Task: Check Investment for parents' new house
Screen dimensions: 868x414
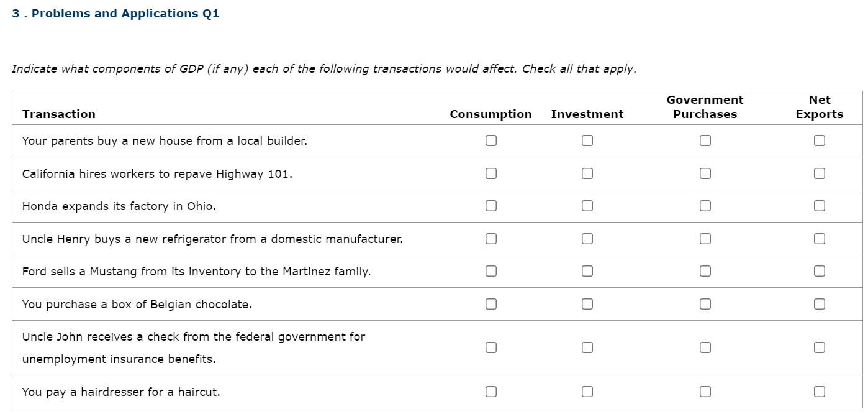Action: point(587,140)
